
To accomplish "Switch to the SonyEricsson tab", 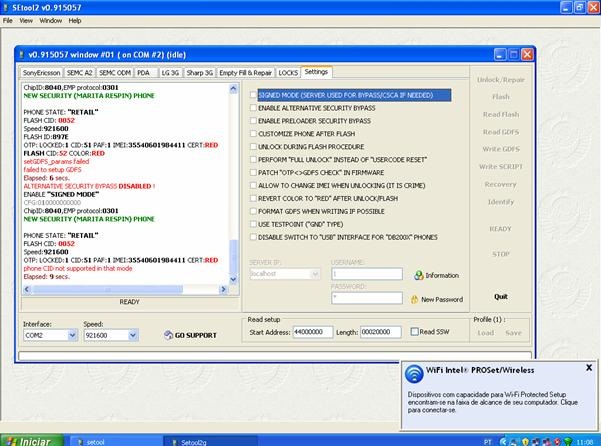I will 41,73.
